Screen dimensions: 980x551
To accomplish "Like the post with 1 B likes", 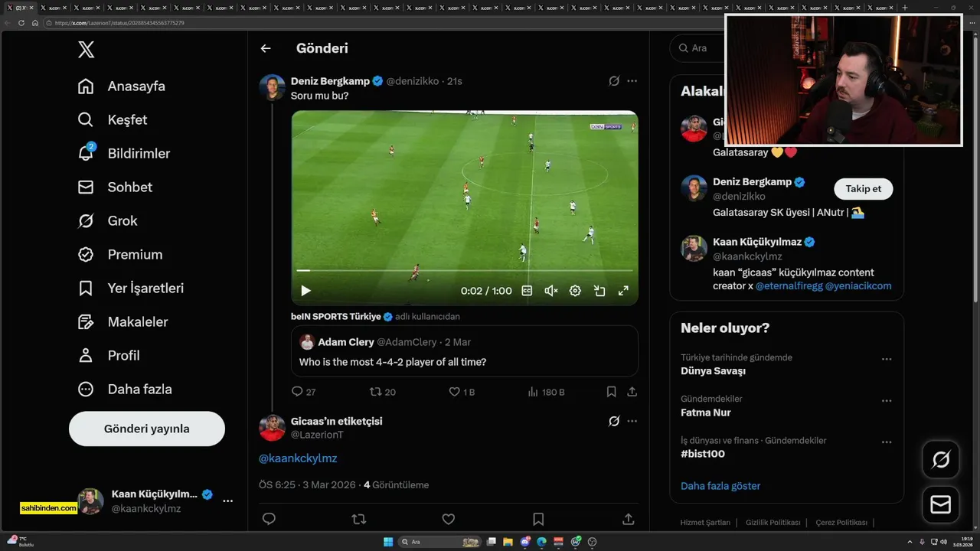I will pos(462,392).
